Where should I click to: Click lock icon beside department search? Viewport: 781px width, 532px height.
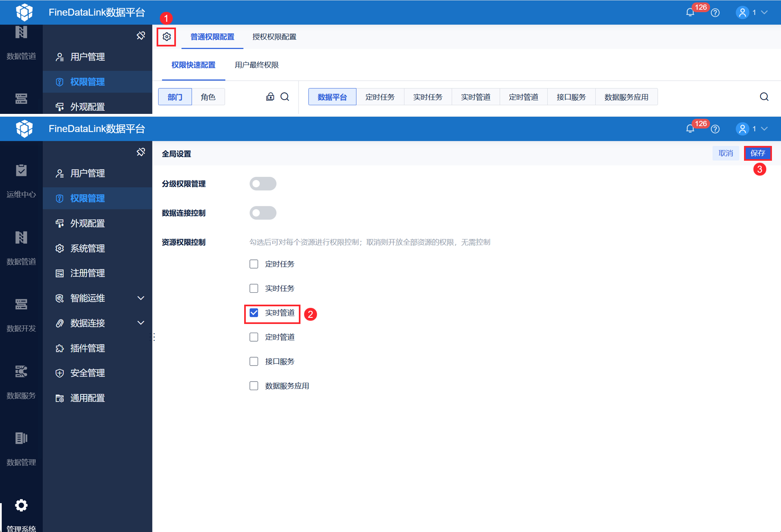[270, 97]
